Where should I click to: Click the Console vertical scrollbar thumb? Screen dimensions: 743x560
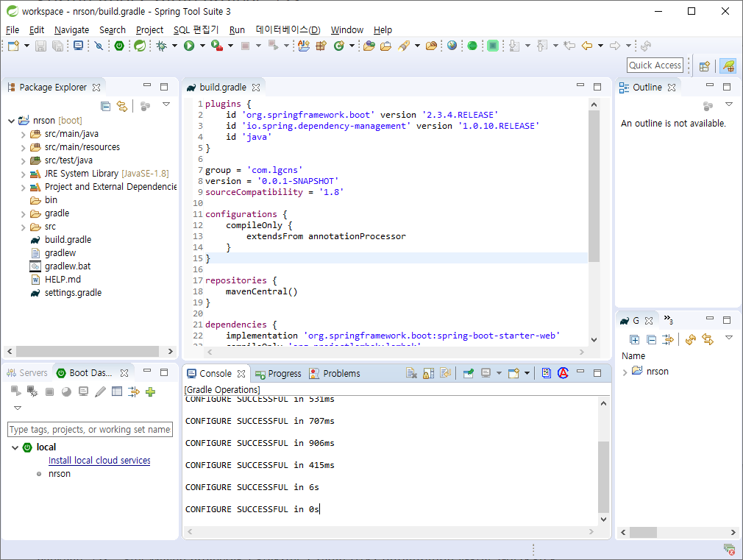click(603, 477)
